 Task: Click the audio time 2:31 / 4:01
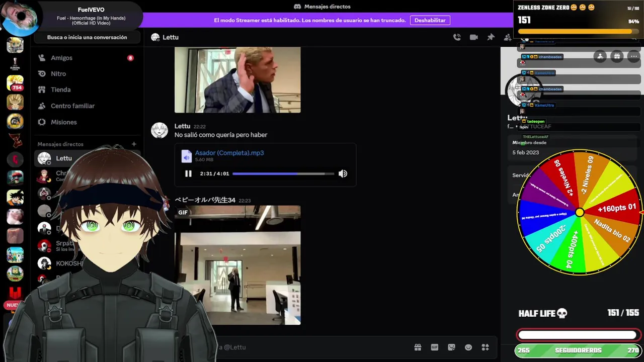click(x=214, y=173)
